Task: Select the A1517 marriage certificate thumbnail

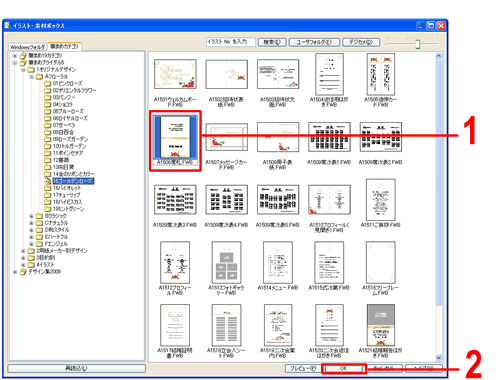Action: (x=175, y=325)
